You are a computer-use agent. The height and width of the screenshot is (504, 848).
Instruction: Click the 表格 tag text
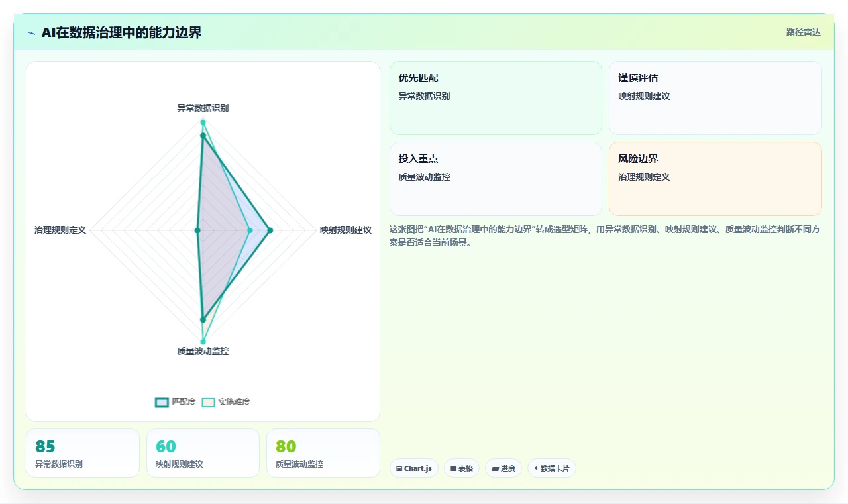click(x=466, y=468)
